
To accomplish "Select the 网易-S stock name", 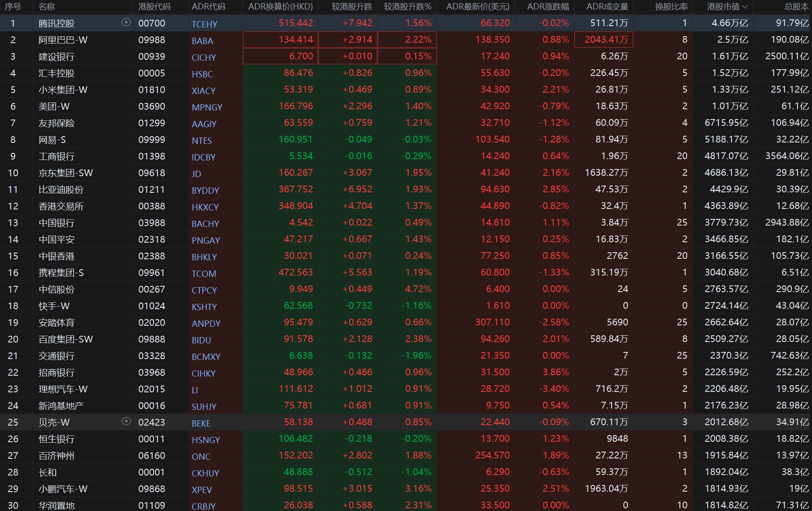I will (52, 140).
